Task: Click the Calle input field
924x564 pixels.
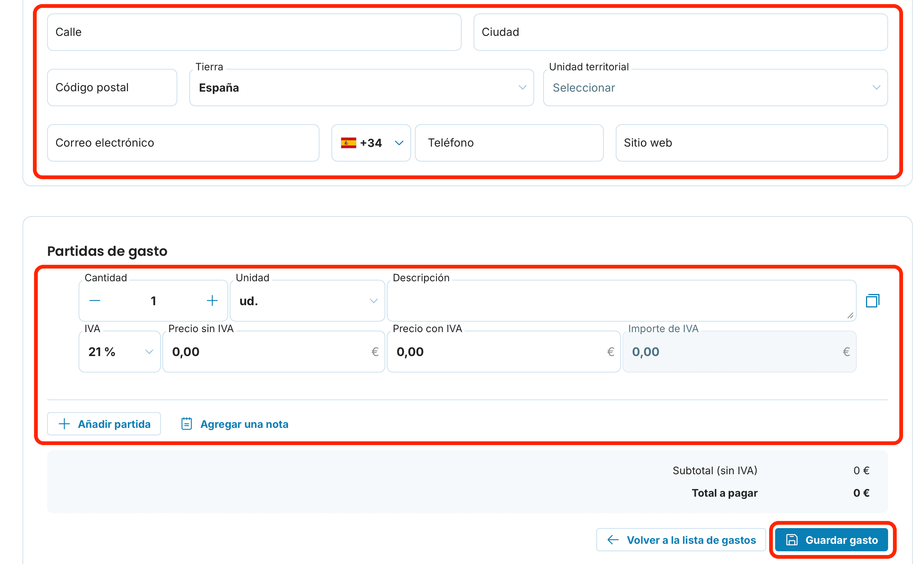Action: (254, 32)
